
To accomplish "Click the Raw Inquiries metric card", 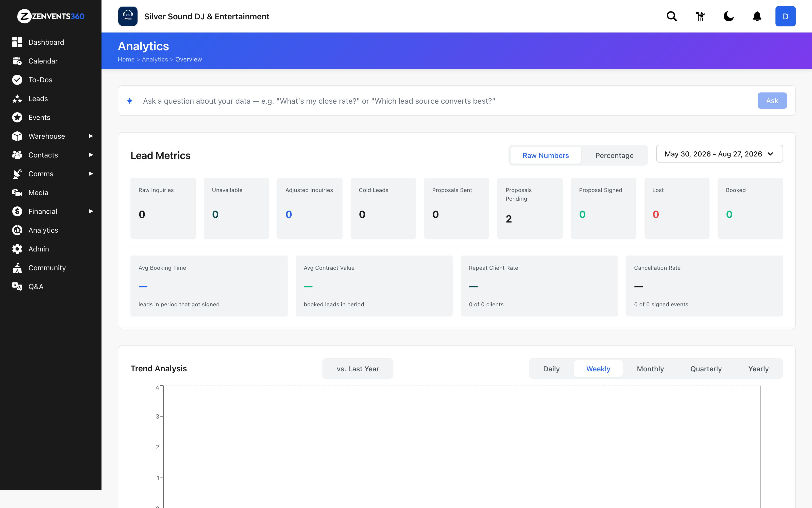I will pos(163,208).
